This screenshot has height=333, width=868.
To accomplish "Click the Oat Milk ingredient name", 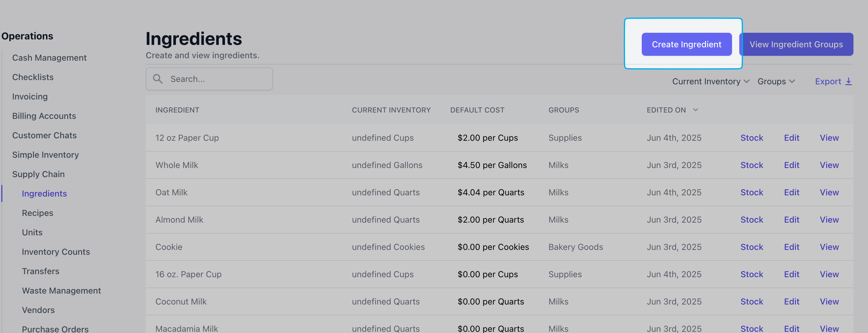I will 171,192.
